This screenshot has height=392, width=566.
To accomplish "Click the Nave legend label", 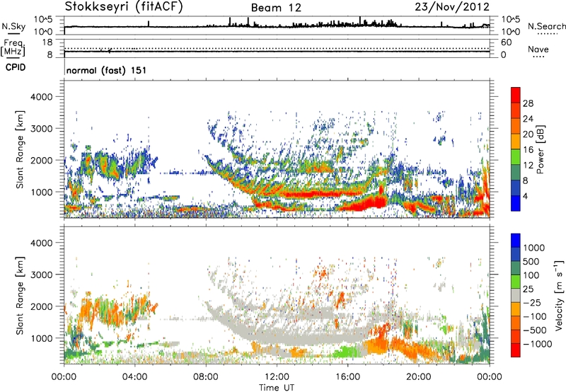I will click(x=538, y=50).
